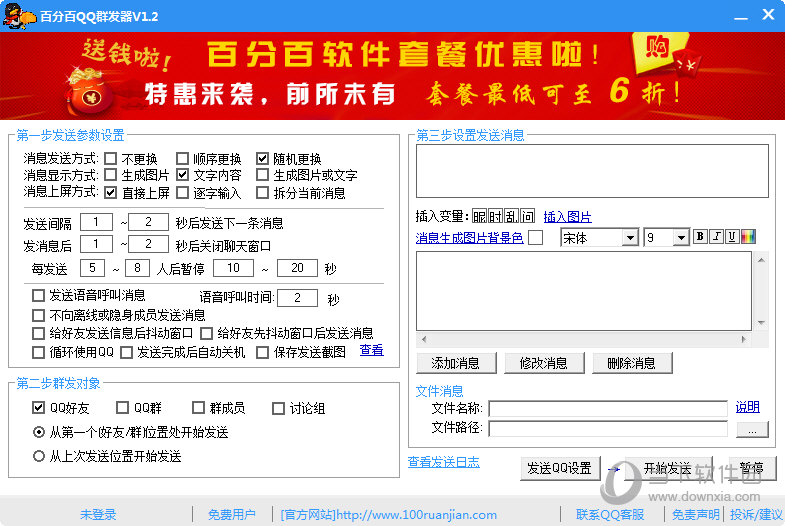
Task: Select 从第一个好友/群位置处开始发送 radio
Action: coord(39,432)
